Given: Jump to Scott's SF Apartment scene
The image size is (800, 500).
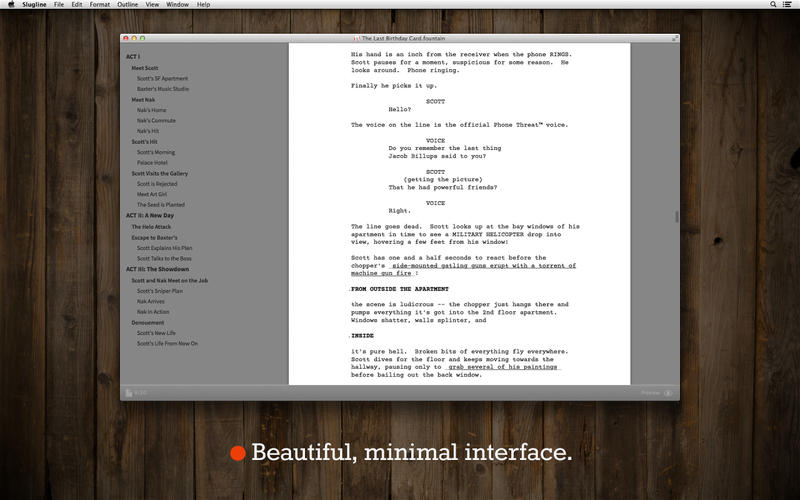Looking at the screenshot, I should (x=162, y=79).
